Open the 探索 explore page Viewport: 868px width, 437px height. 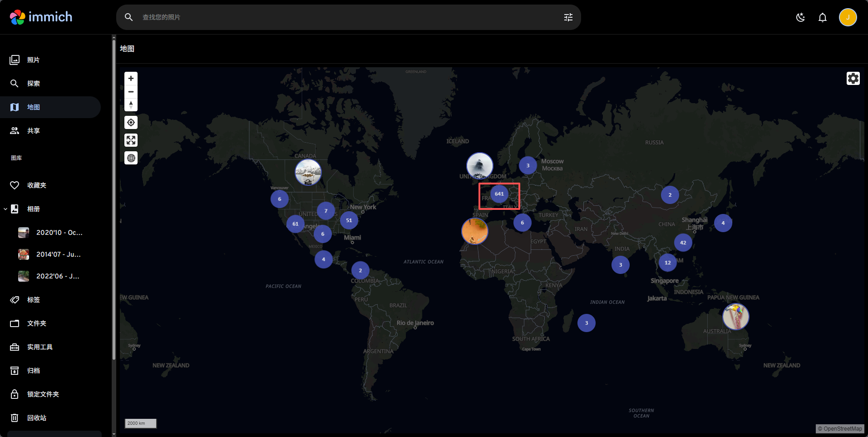coord(50,84)
